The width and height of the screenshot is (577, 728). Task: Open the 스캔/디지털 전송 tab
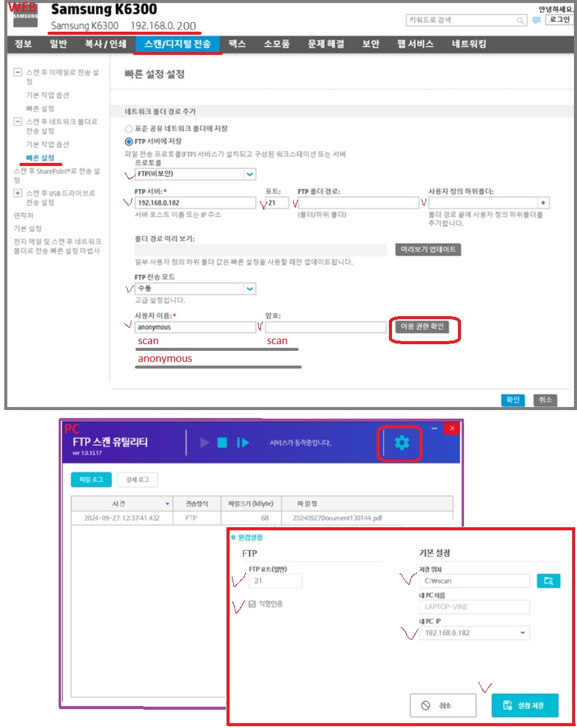[x=178, y=44]
